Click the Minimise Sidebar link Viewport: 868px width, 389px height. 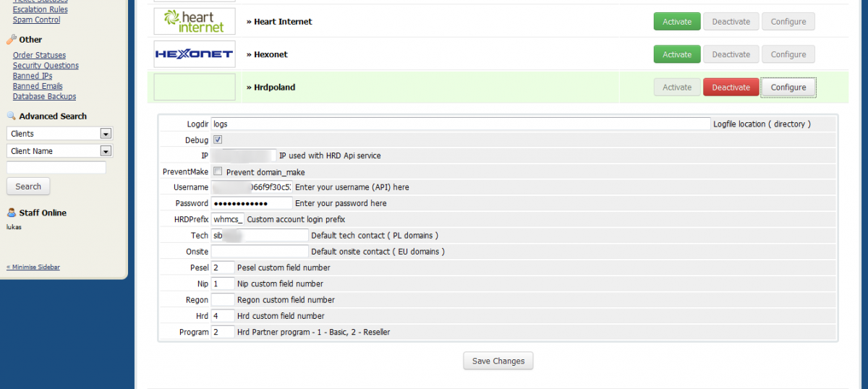pyautogui.click(x=33, y=267)
